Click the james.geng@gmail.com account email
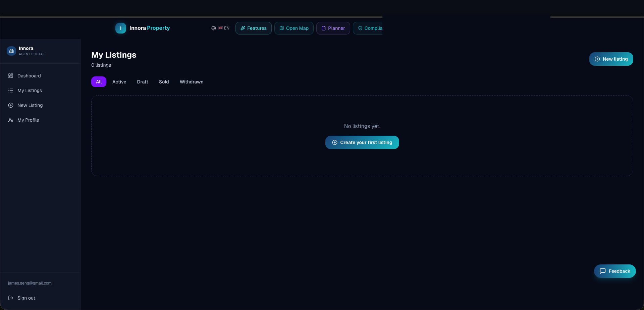644x310 pixels. coord(30,283)
